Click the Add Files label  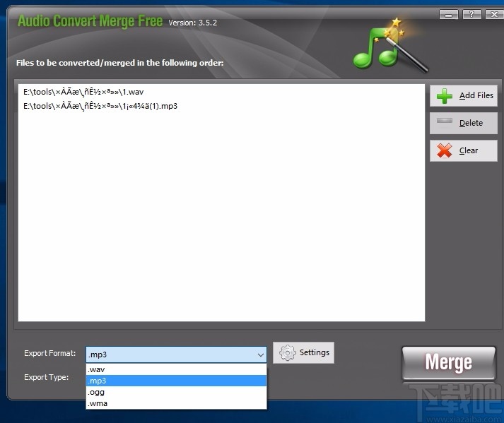[x=476, y=95]
